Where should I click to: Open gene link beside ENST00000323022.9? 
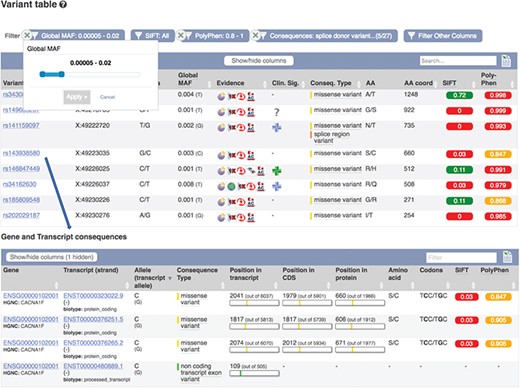(x=31, y=296)
